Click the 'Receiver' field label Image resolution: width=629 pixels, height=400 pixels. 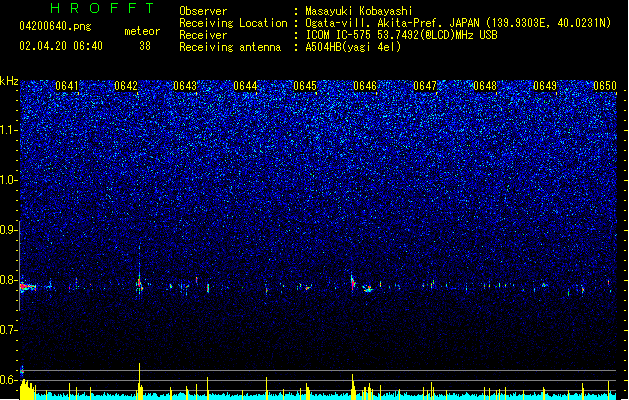tap(203, 35)
